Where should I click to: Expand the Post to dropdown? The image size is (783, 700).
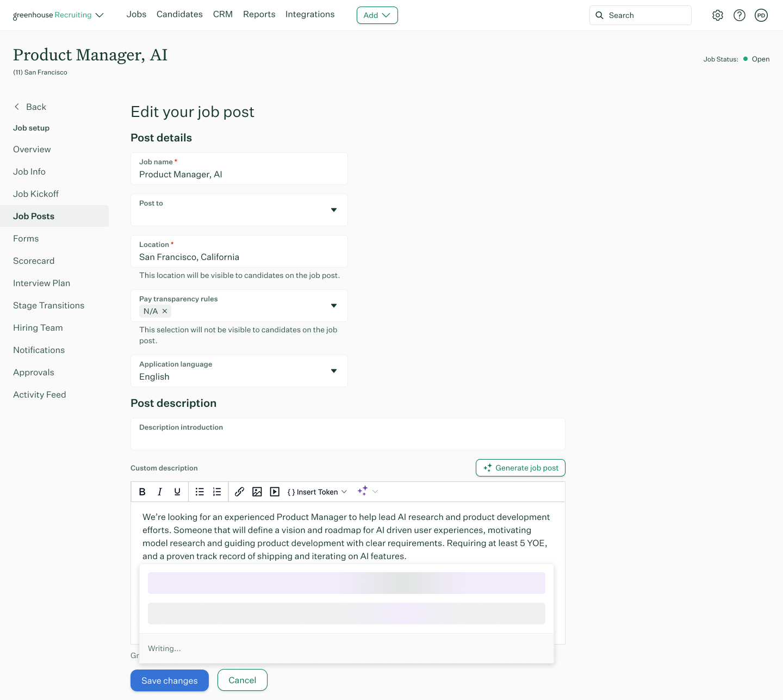coord(333,209)
